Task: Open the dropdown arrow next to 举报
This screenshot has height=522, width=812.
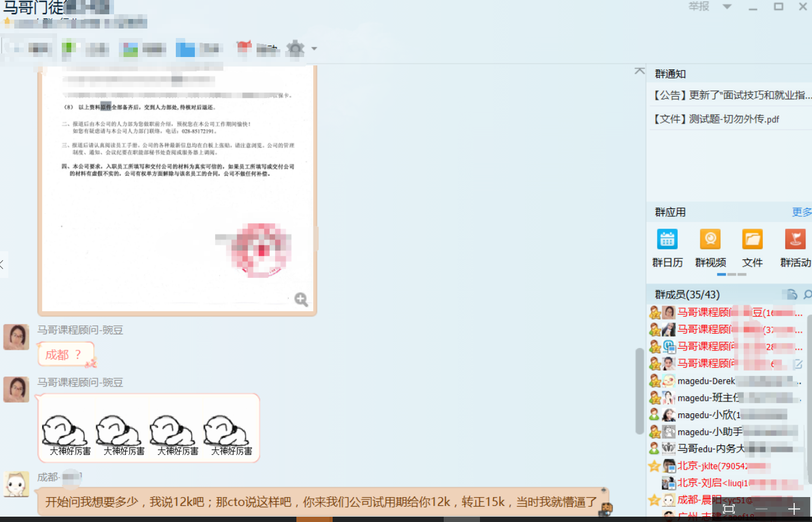Action: [727, 7]
